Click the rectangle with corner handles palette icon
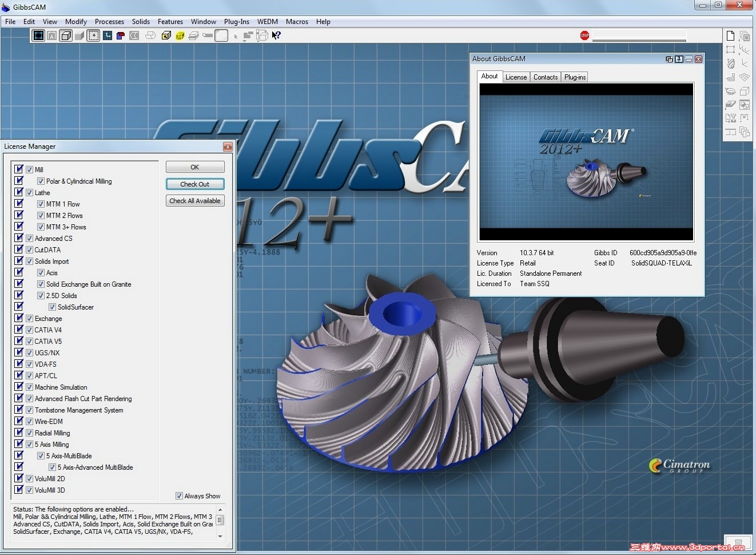Viewport: 756px width, 555px height. coord(730,50)
